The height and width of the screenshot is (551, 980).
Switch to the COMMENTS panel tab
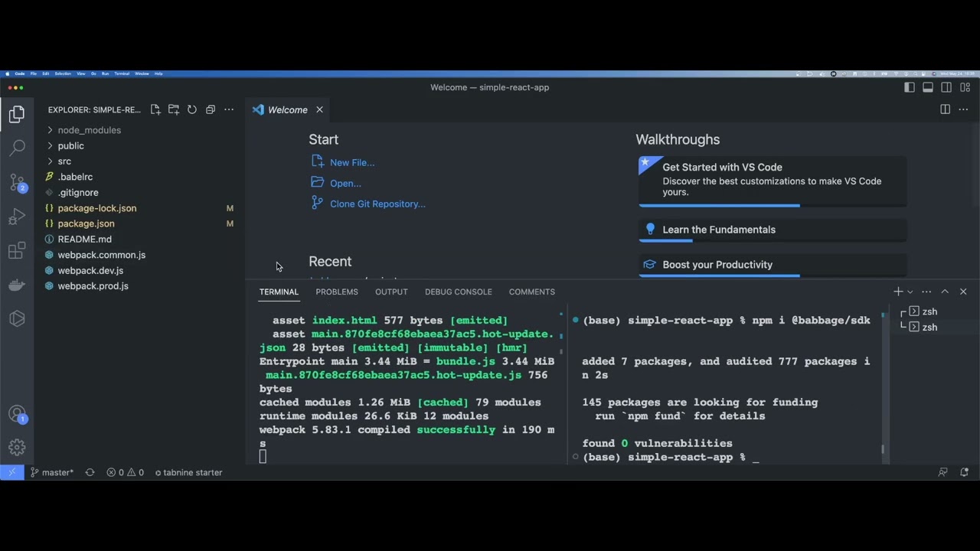click(532, 292)
